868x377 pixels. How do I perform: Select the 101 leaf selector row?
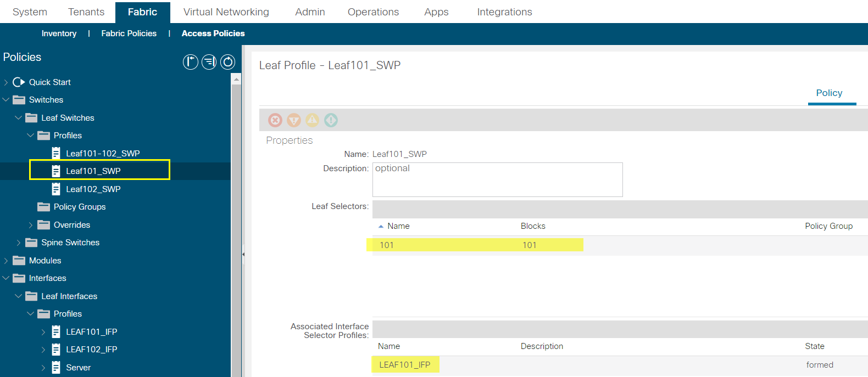point(620,245)
